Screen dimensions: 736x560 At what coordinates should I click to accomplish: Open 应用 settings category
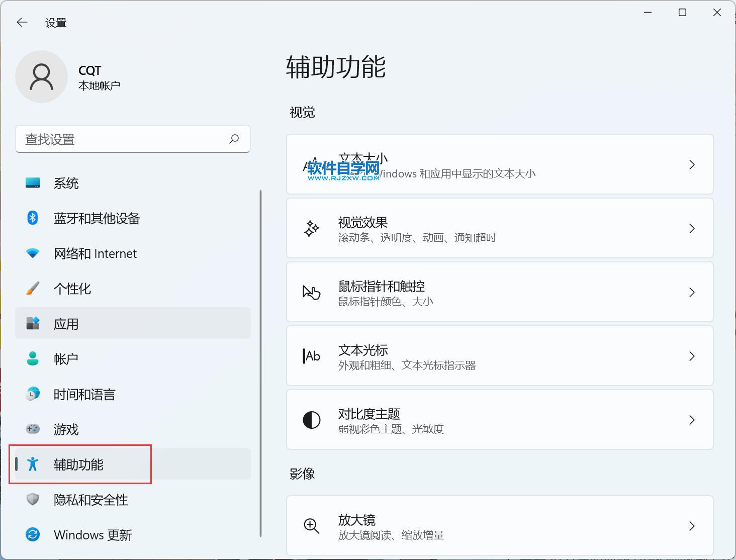point(66,324)
